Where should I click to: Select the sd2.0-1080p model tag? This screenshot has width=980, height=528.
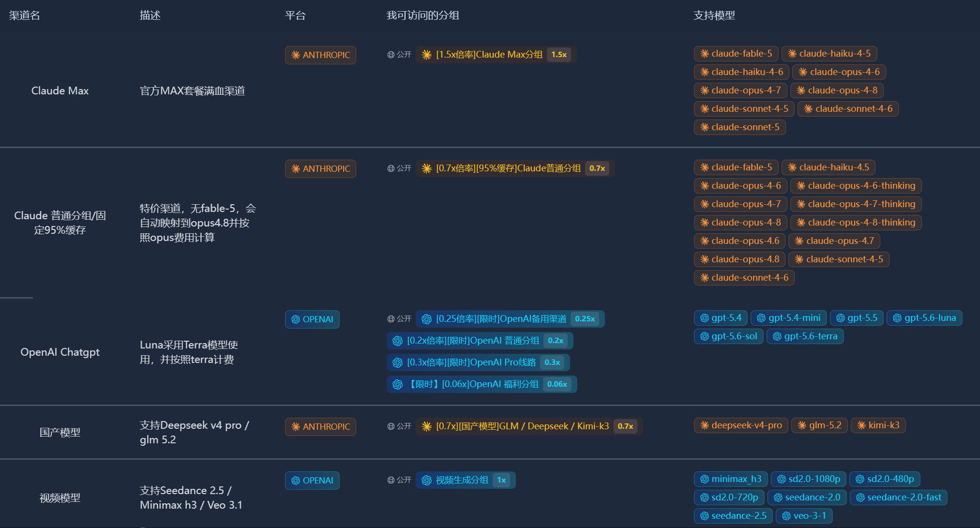click(x=808, y=479)
